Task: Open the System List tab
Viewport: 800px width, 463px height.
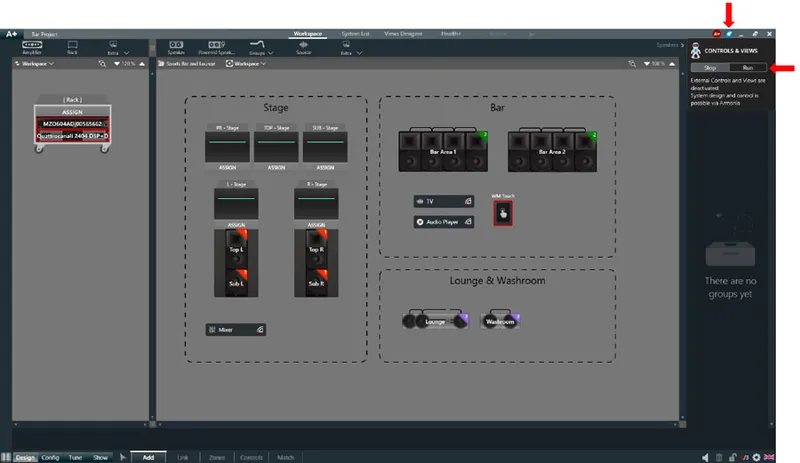Action: click(x=355, y=34)
